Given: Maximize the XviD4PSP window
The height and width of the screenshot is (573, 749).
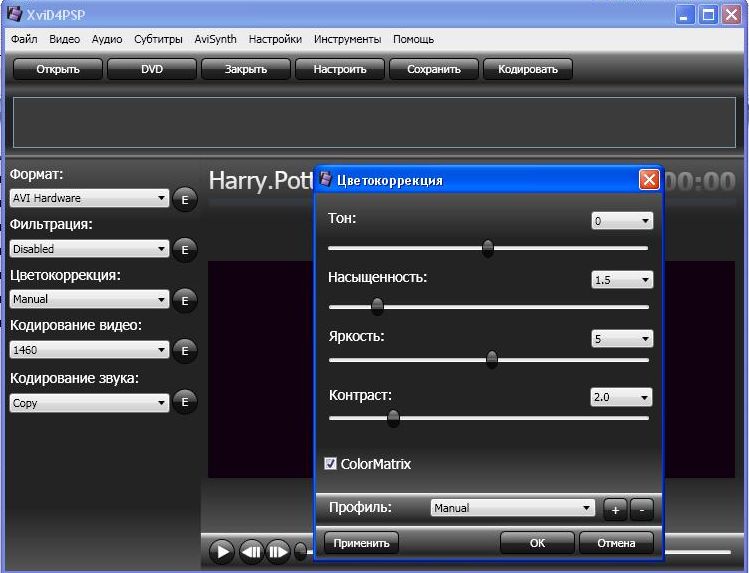Looking at the screenshot, I should (x=708, y=15).
